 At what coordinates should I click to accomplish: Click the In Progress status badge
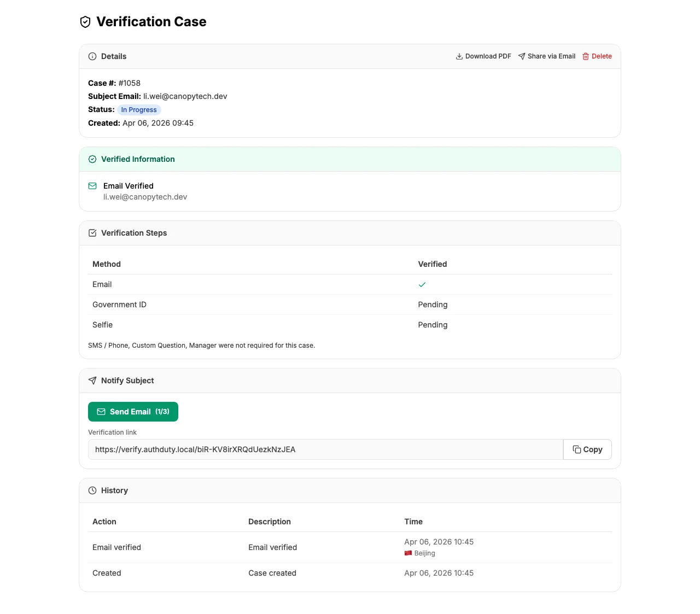(138, 109)
